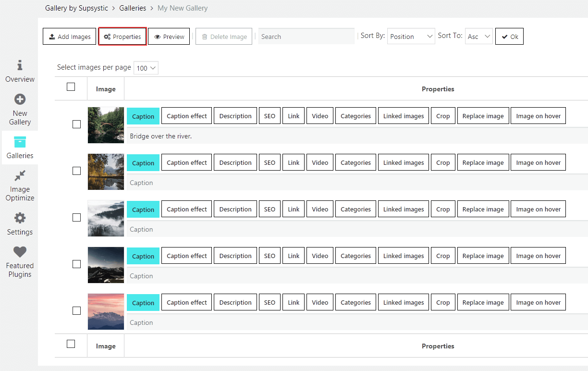Select the Galleries archive box icon

(20, 142)
